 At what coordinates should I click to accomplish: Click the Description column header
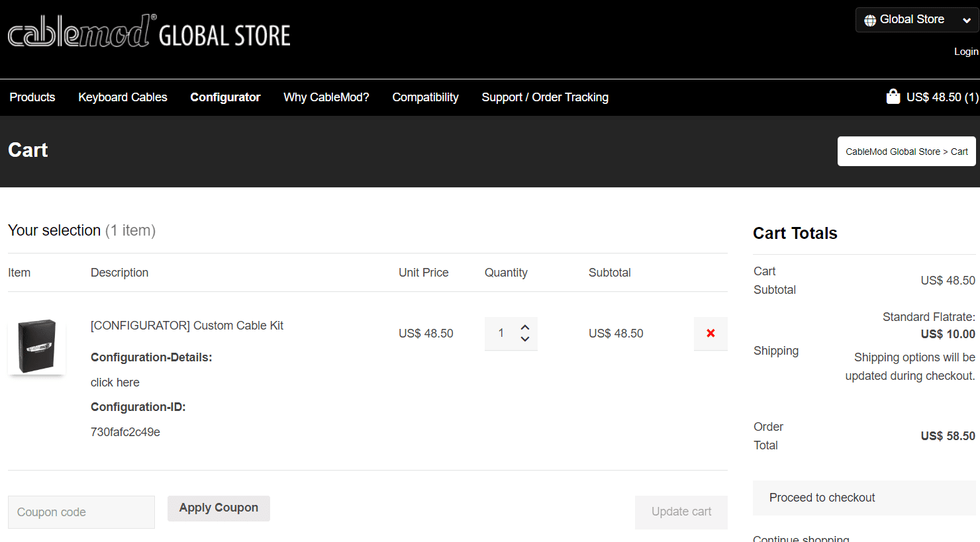coord(119,273)
